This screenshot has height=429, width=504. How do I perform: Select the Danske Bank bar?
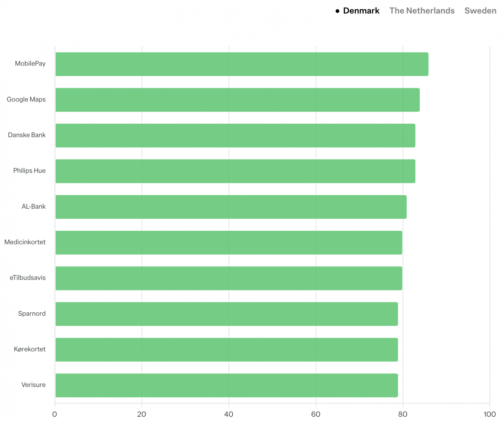click(235, 136)
